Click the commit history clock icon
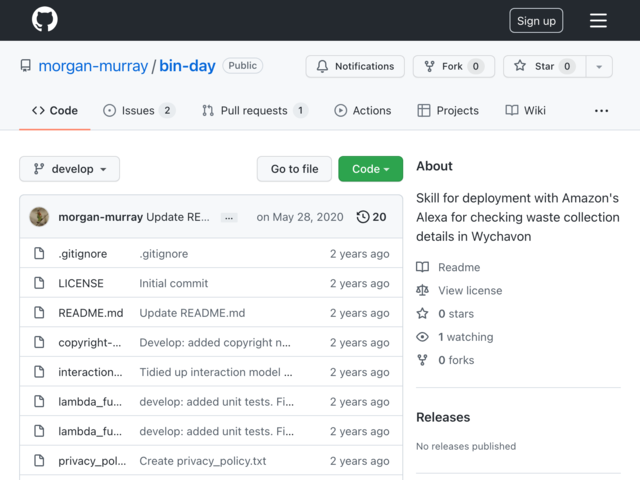Viewport: 640px width, 480px height. point(363,217)
